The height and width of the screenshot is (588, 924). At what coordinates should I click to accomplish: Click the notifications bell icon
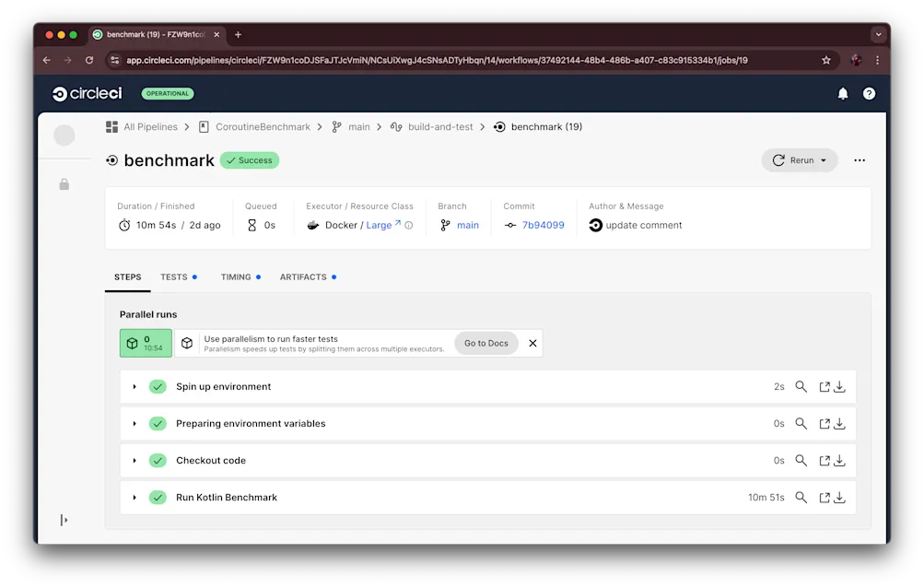841,93
